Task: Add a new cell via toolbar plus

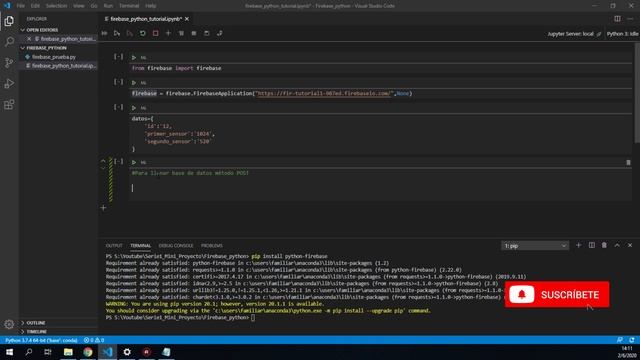Action: (x=168, y=33)
